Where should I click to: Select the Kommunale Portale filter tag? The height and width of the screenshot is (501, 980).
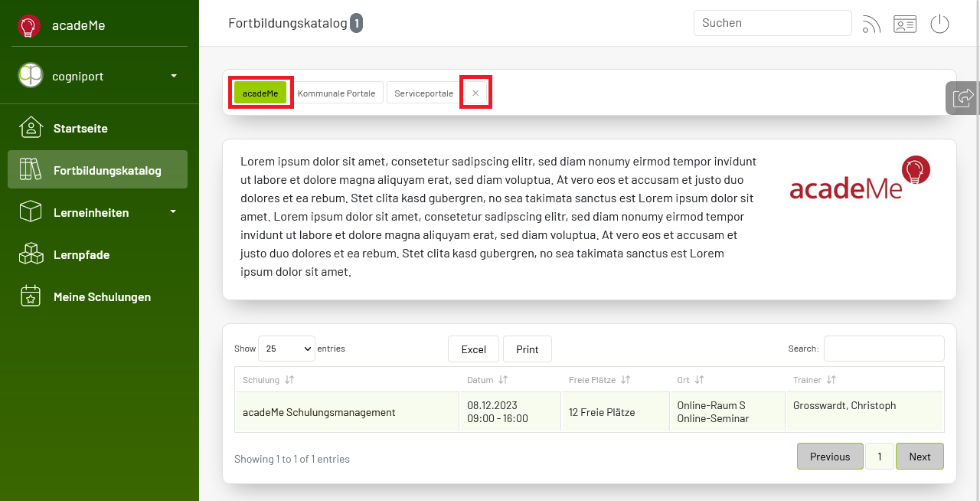(x=337, y=93)
